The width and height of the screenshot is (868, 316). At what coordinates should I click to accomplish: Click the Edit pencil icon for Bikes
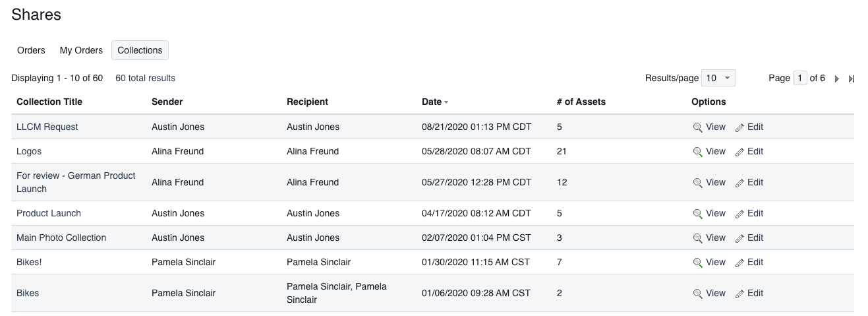(x=739, y=294)
